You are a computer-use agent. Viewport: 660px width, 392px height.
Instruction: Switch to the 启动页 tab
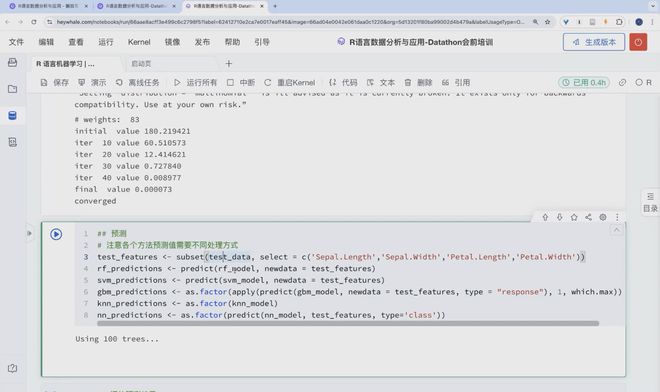click(x=141, y=64)
